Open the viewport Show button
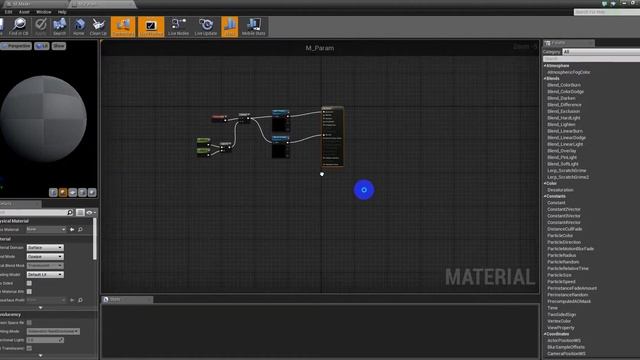 pos(59,46)
